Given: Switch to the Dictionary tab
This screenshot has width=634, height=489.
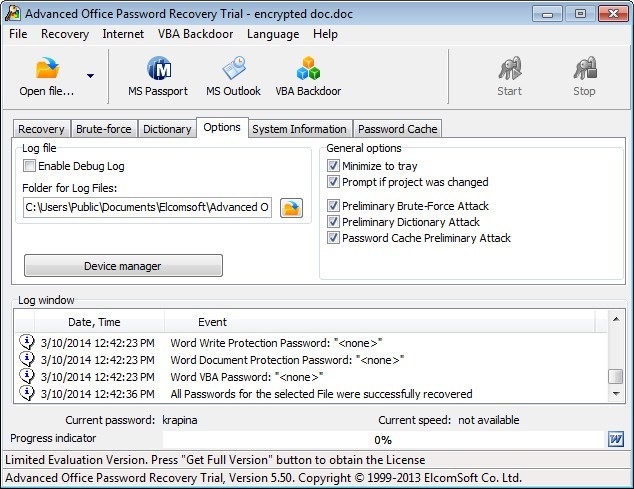Looking at the screenshot, I should [x=167, y=129].
